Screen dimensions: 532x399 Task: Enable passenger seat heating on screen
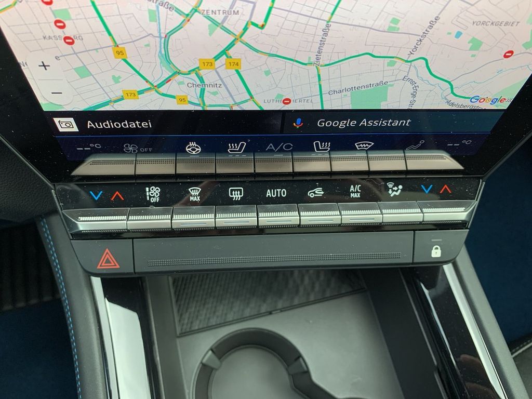point(322,147)
